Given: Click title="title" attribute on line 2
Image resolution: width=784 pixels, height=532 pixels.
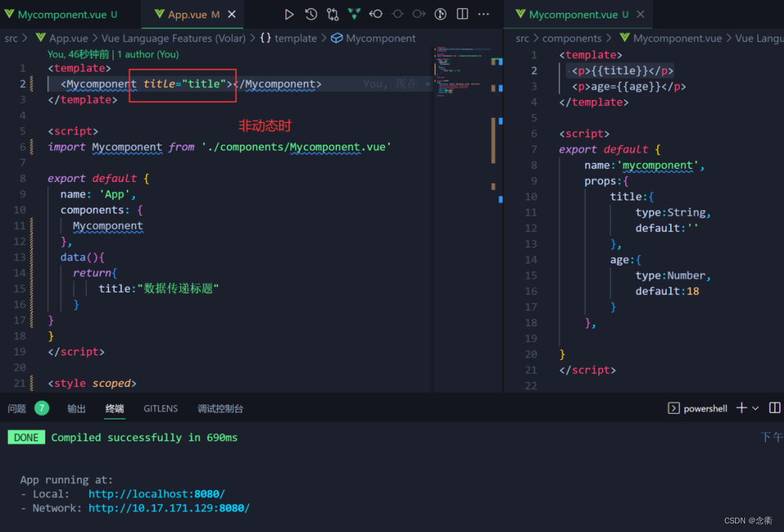Looking at the screenshot, I should [185, 84].
